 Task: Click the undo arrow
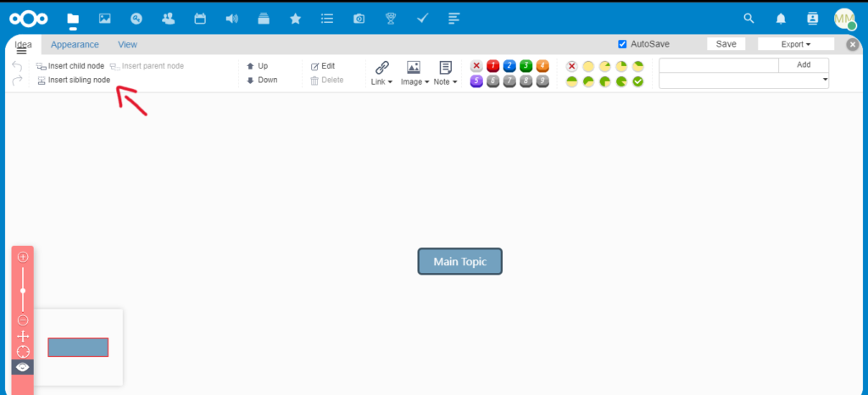click(x=17, y=66)
